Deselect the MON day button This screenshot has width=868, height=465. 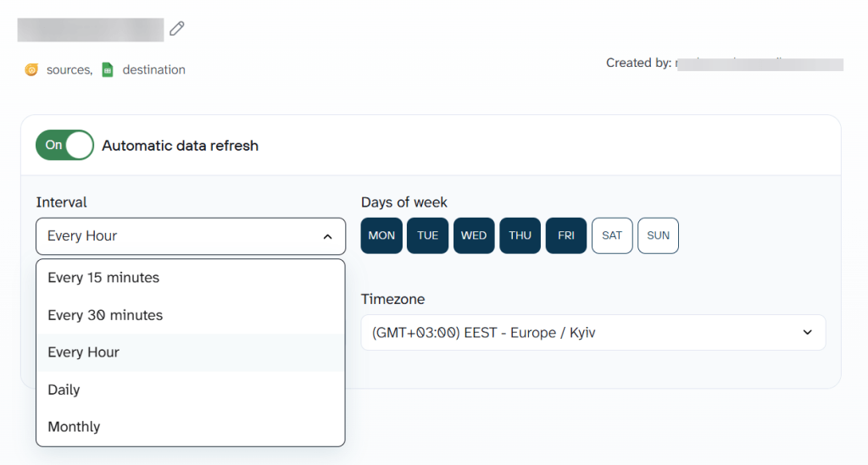click(x=381, y=235)
